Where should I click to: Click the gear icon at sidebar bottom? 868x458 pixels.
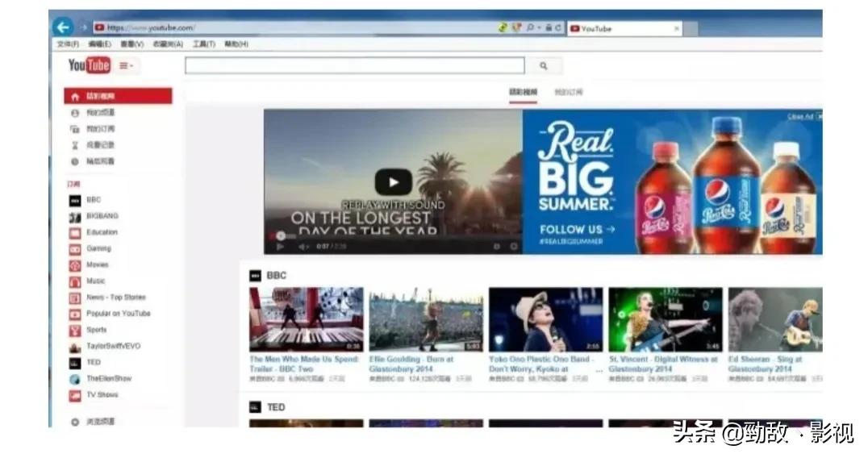pyautogui.click(x=75, y=422)
